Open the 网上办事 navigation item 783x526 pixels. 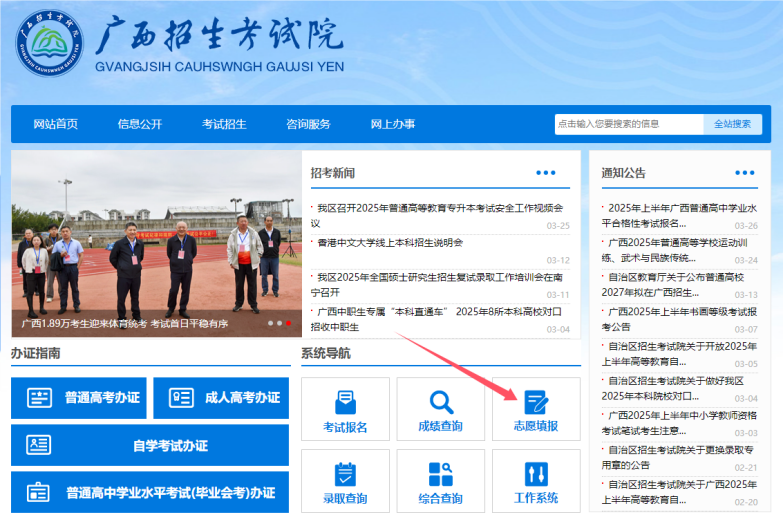coord(393,124)
